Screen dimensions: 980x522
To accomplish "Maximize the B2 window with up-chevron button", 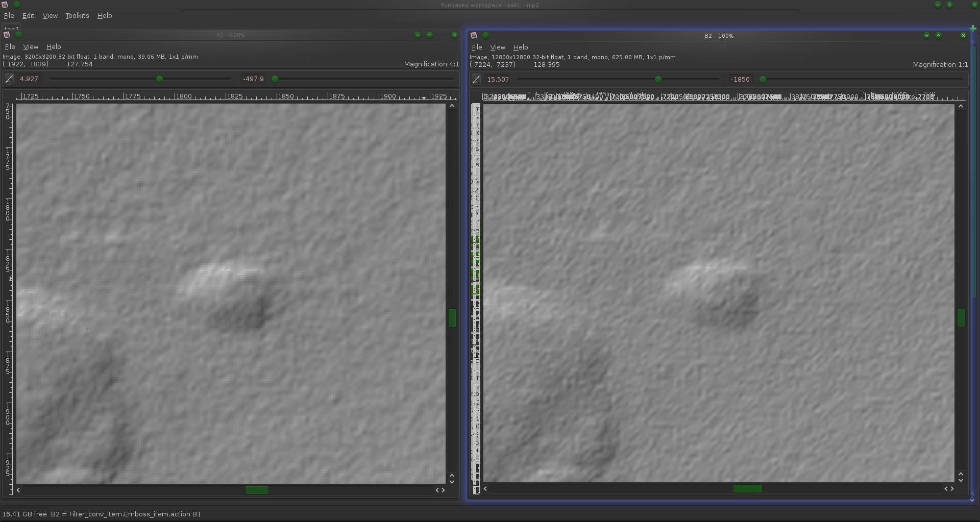I will click(938, 35).
